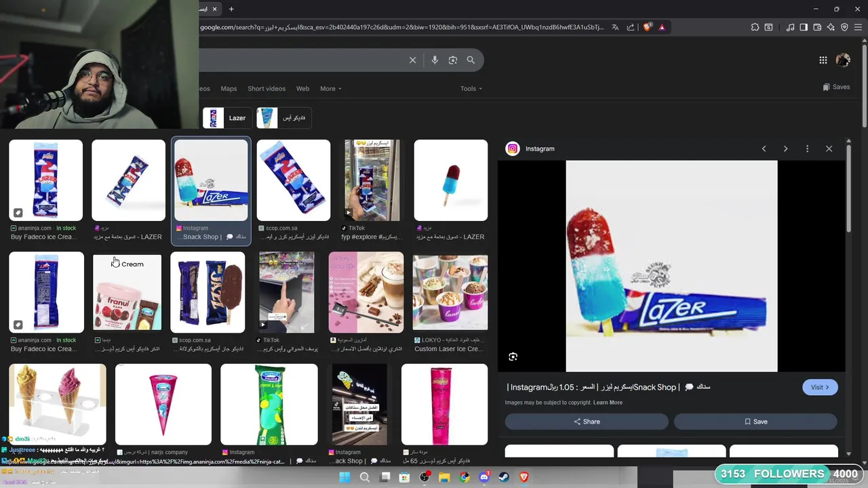Start voice search with microphone icon

pyautogui.click(x=435, y=60)
